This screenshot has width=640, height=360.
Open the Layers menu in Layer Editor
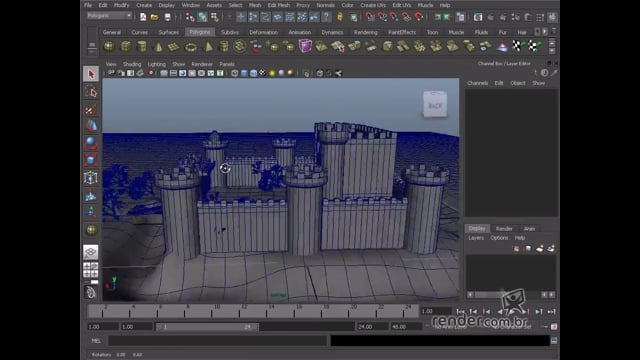coord(476,238)
